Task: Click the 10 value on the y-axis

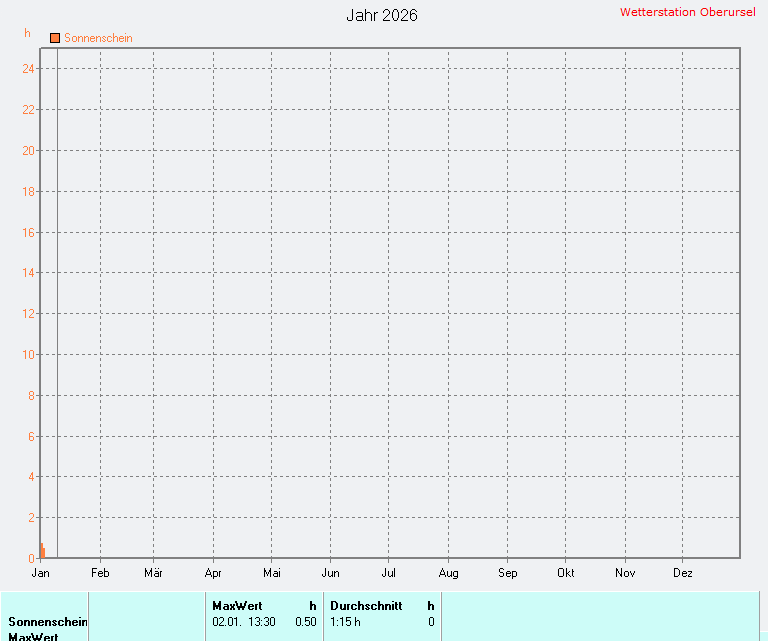Action: pos(28,355)
